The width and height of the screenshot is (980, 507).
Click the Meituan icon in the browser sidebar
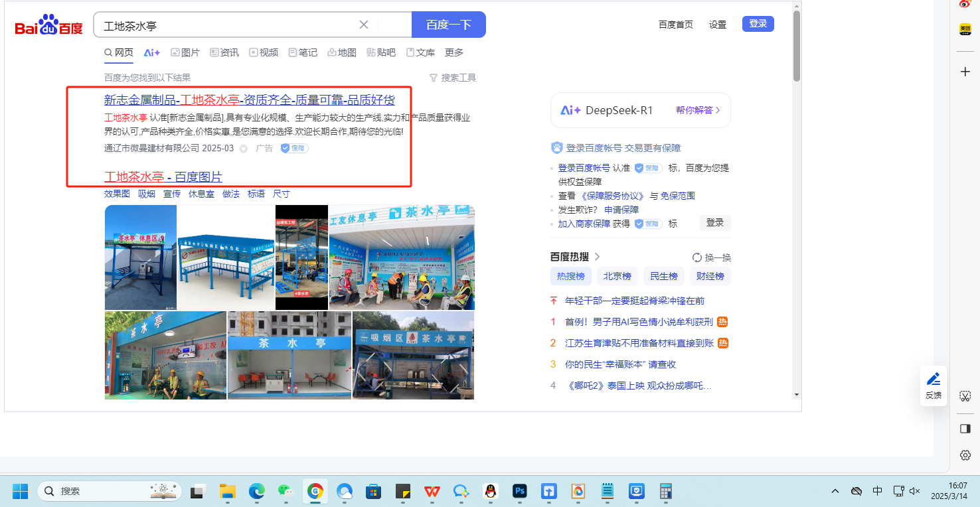click(965, 29)
